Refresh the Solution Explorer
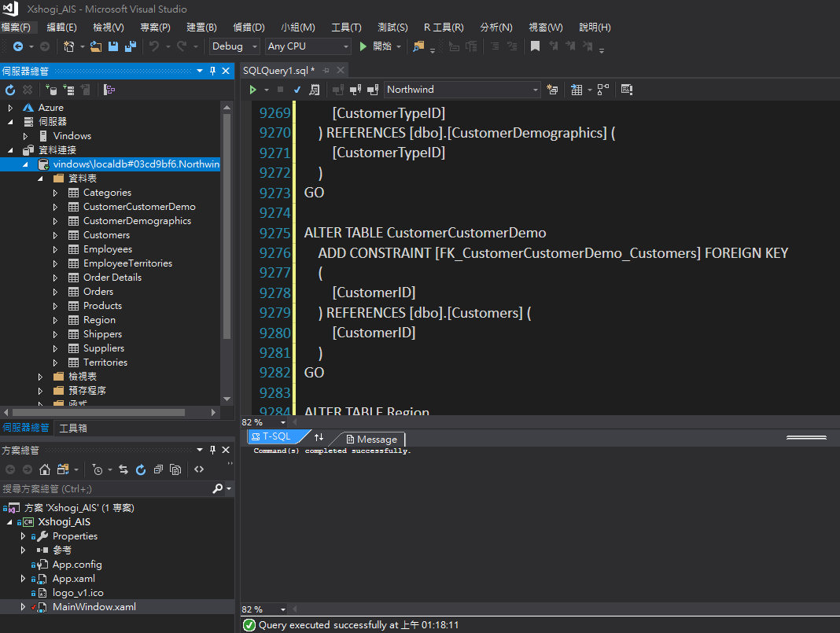The width and height of the screenshot is (840, 633). (141, 469)
